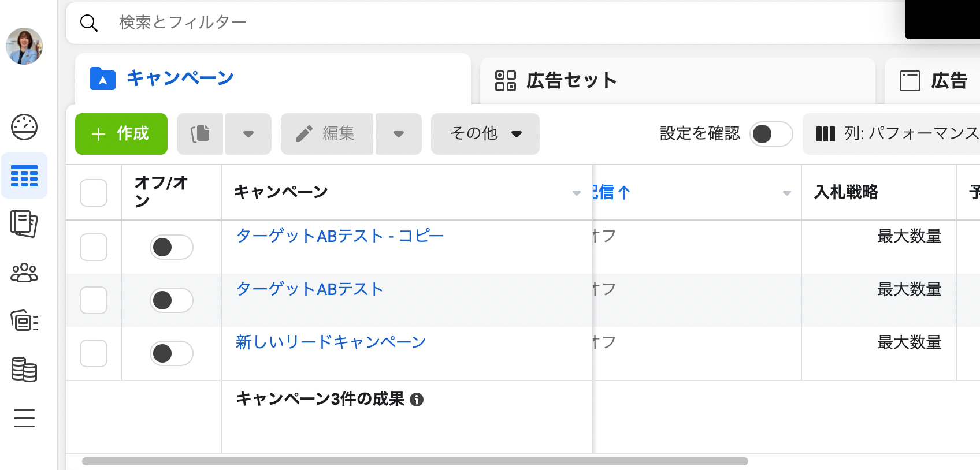Open the billing coin stack icon

24,369
